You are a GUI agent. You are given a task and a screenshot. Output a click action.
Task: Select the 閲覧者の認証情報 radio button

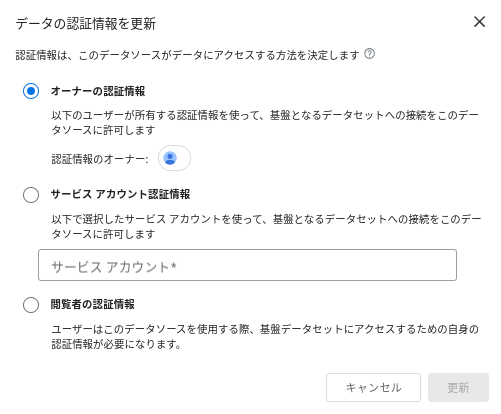click(31, 305)
